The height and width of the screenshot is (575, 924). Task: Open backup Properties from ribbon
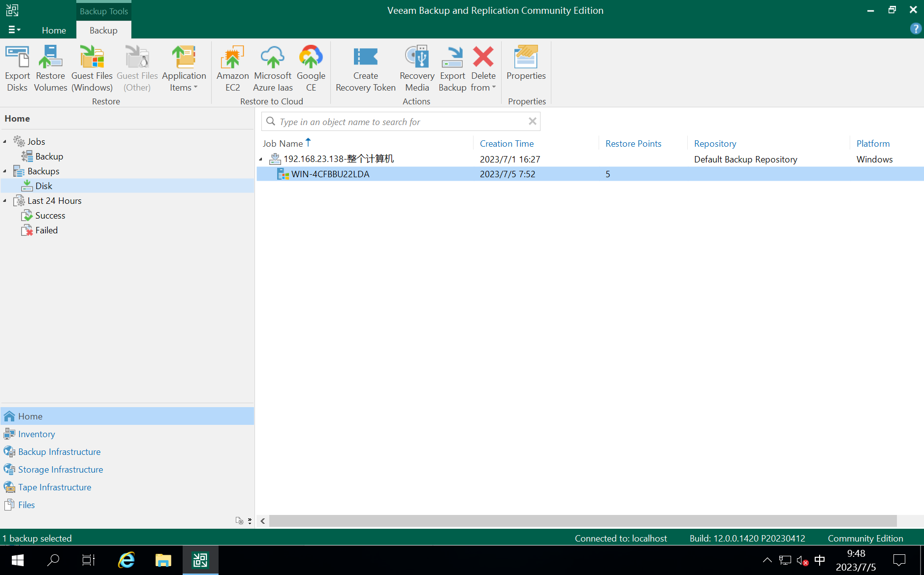(x=526, y=63)
